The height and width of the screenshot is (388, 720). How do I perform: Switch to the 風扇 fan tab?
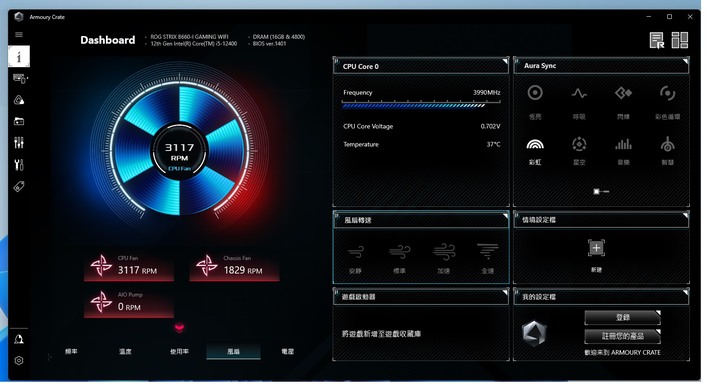(x=233, y=352)
